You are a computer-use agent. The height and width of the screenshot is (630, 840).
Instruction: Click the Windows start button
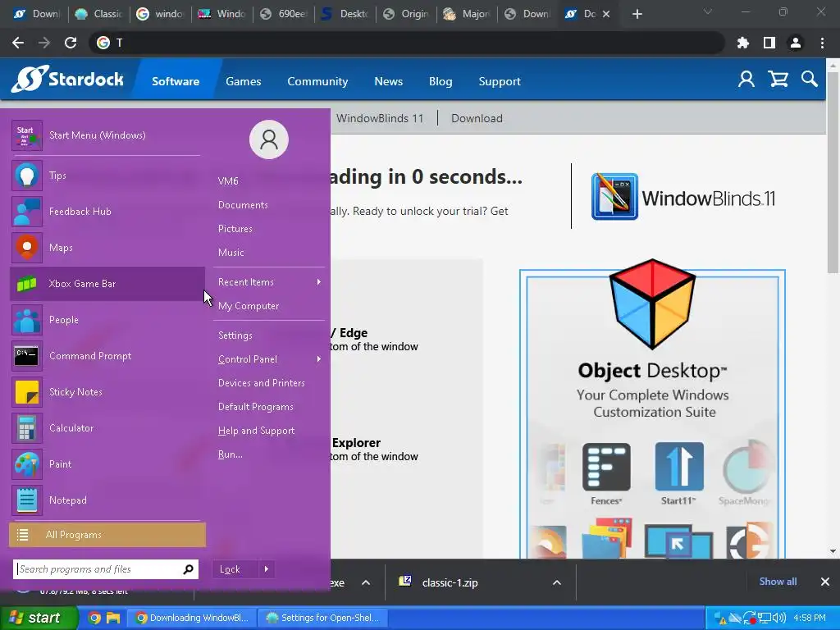[39, 618]
